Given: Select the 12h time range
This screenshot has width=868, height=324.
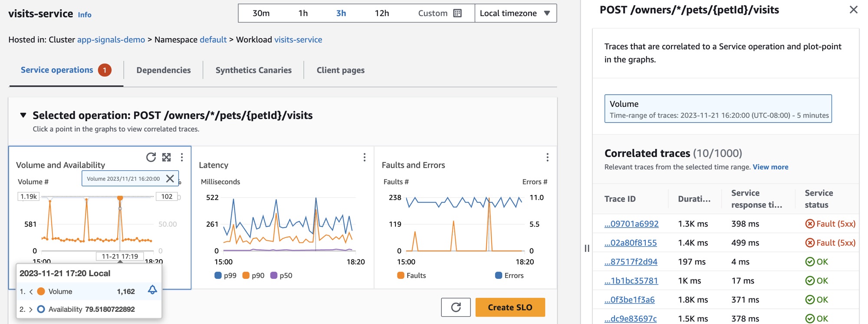Looking at the screenshot, I should coord(381,13).
